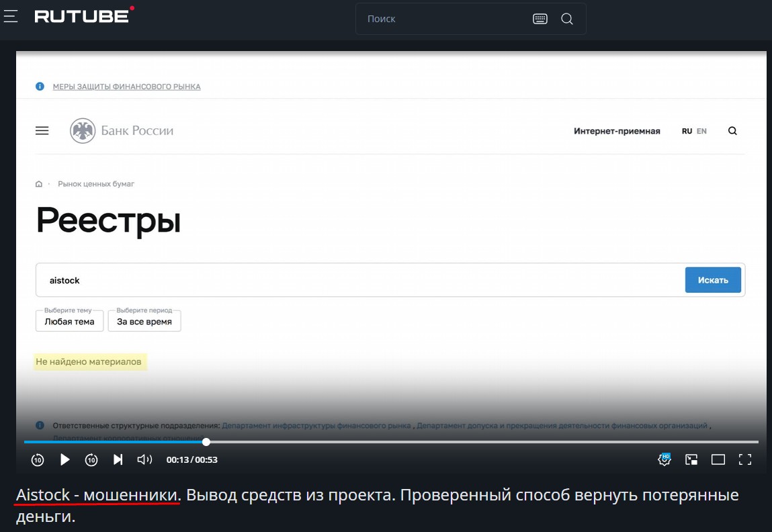Skip to the next video
This screenshot has width=772, height=532.
118,459
